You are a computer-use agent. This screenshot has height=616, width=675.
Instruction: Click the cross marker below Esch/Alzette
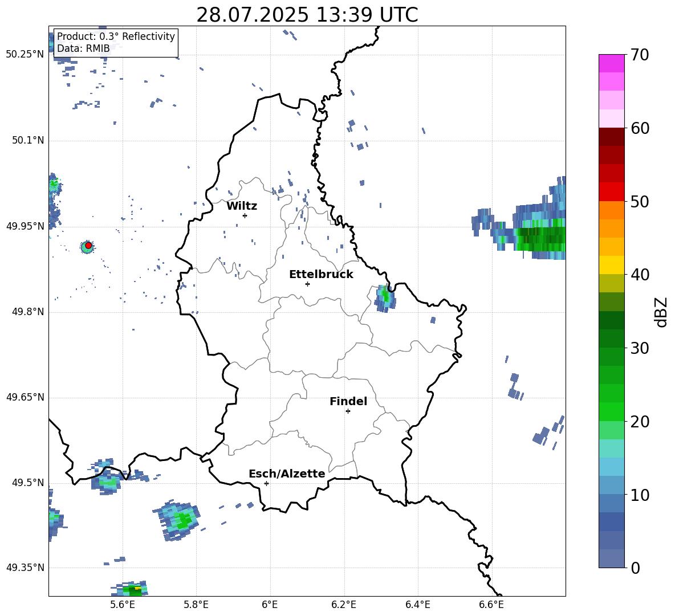coord(266,483)
